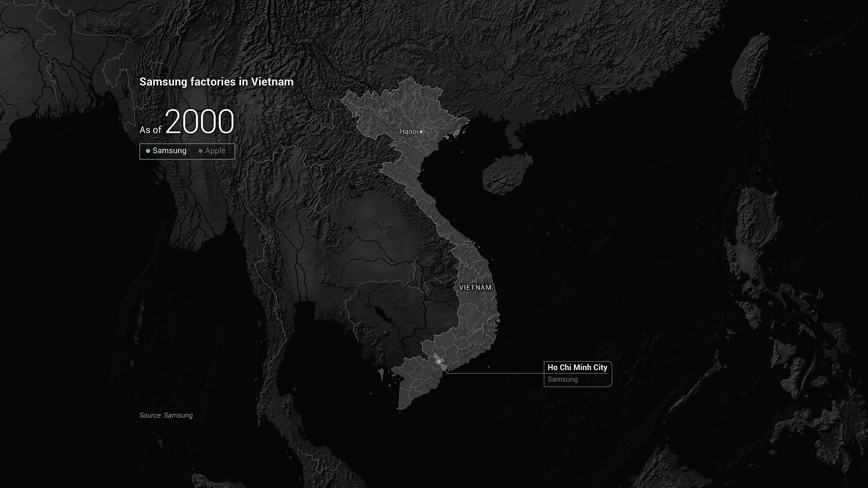Toggle the dimmed Apple legend label
The image size is (868, 488).
[x=215, y=151]
